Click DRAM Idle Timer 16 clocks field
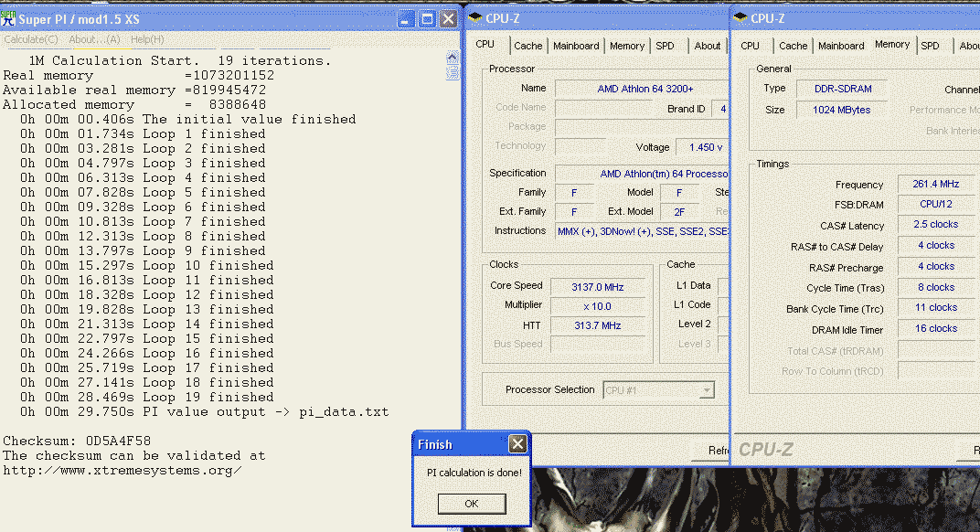The height and width of the screenshot is (532, 980). point(935,328)
